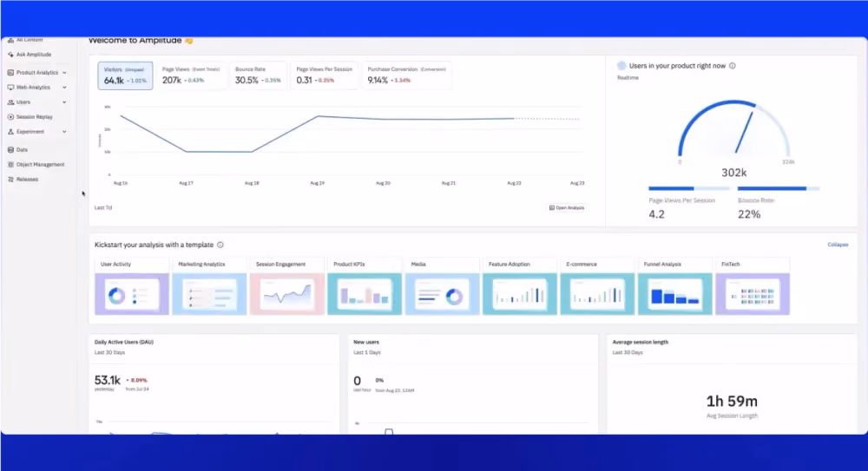Click the Welcome to Amplitude heading
The height and width of the screenshot is (471, 868).
[x=135, y=41]
